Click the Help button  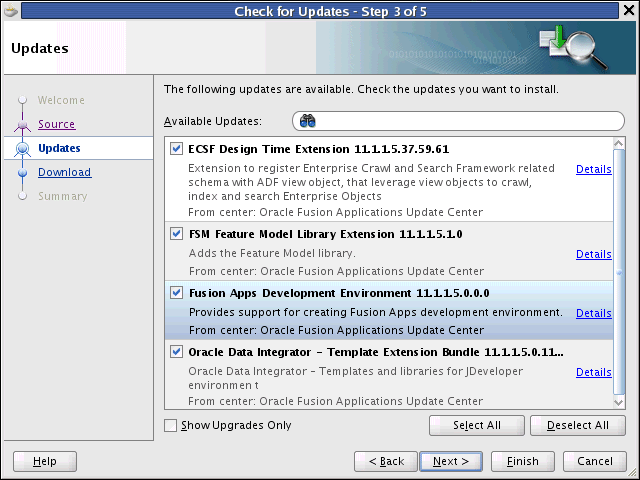coord(45,461)
